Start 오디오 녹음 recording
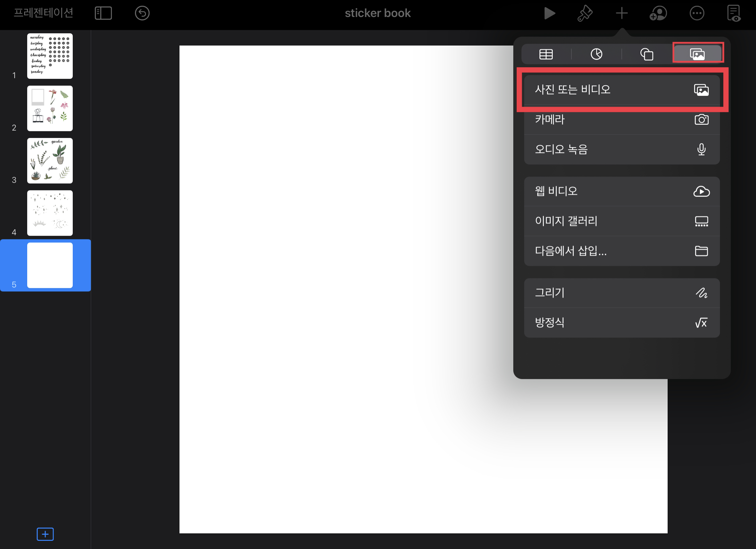 622,150
